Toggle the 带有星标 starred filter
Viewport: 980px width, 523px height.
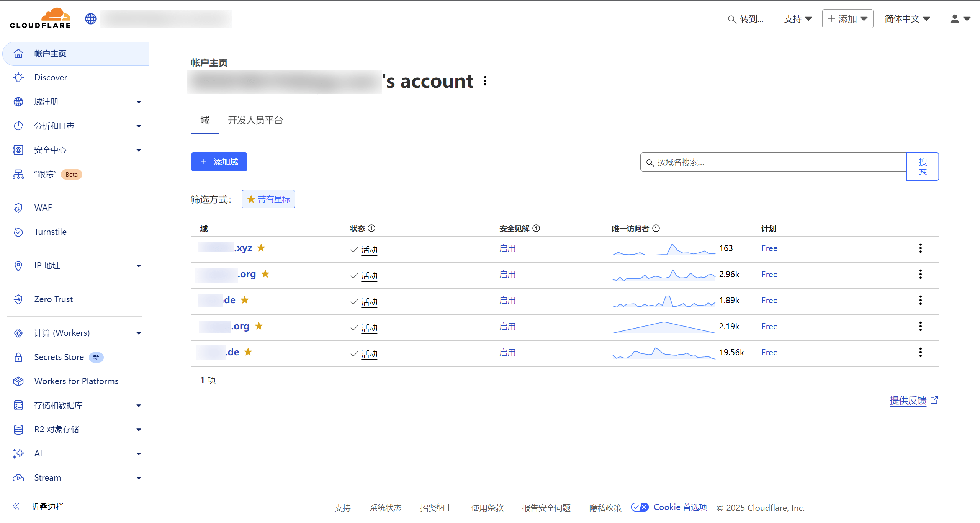click(268, 199)
